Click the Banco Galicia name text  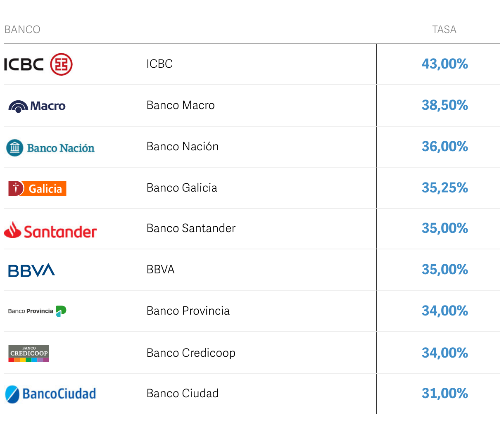[x=182, y=188]
